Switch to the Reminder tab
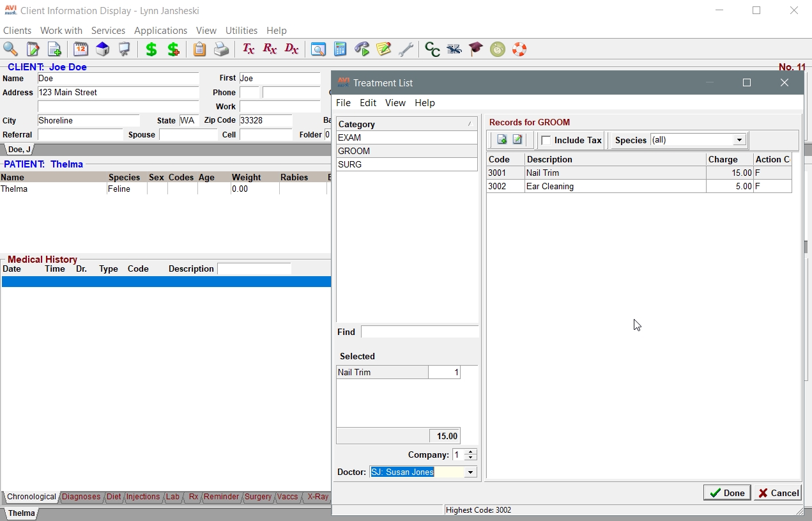812x521 pixels. tap(221, 497)
